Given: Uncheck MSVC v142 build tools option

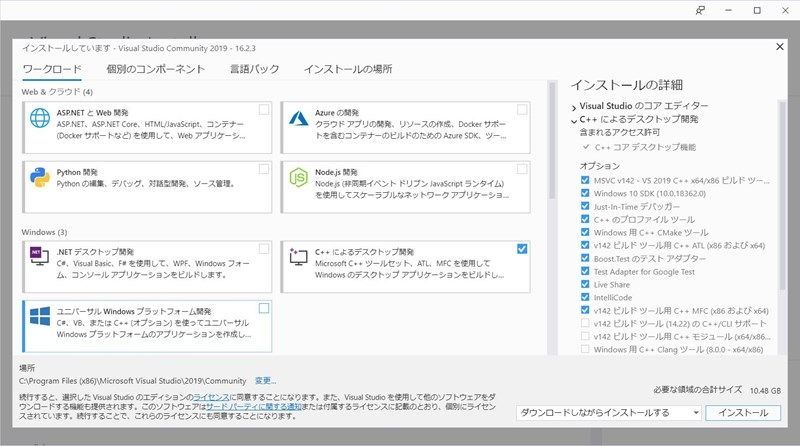Looking at the screenshot, I should pos(585,180).
